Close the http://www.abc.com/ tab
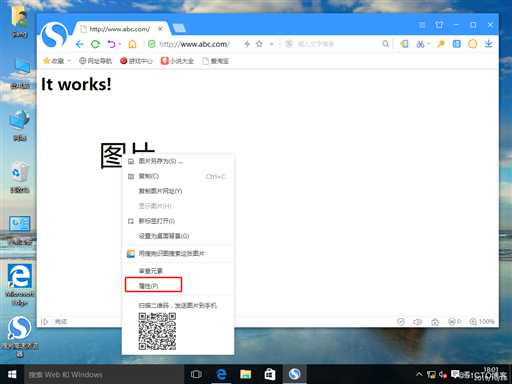 (160, 29)
